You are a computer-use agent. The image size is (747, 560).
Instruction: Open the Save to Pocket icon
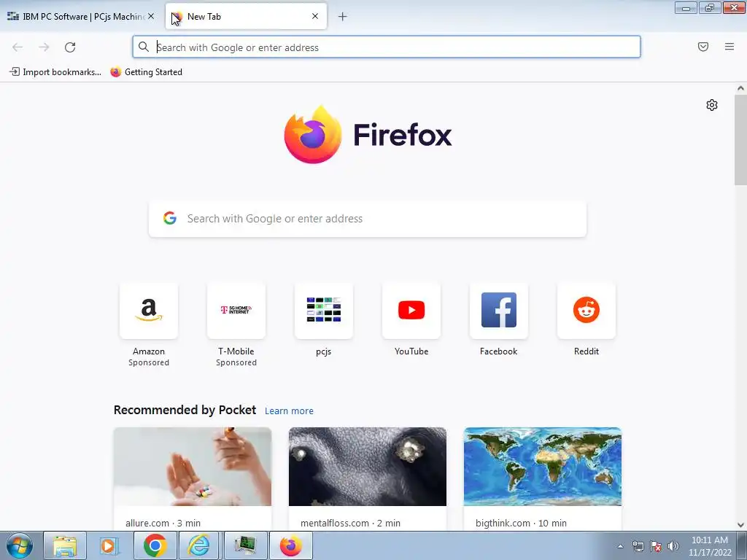point(703,47)
